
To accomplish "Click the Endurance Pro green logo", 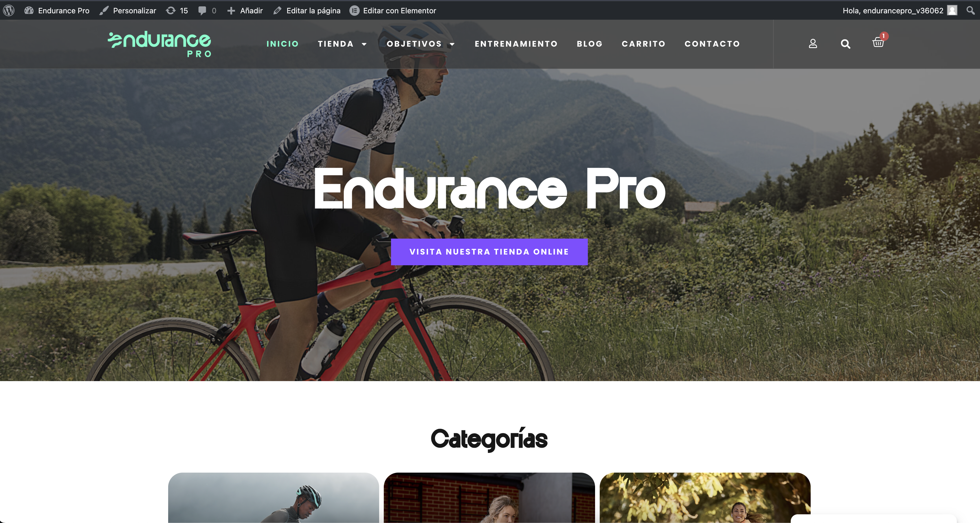I will [159, 44].
